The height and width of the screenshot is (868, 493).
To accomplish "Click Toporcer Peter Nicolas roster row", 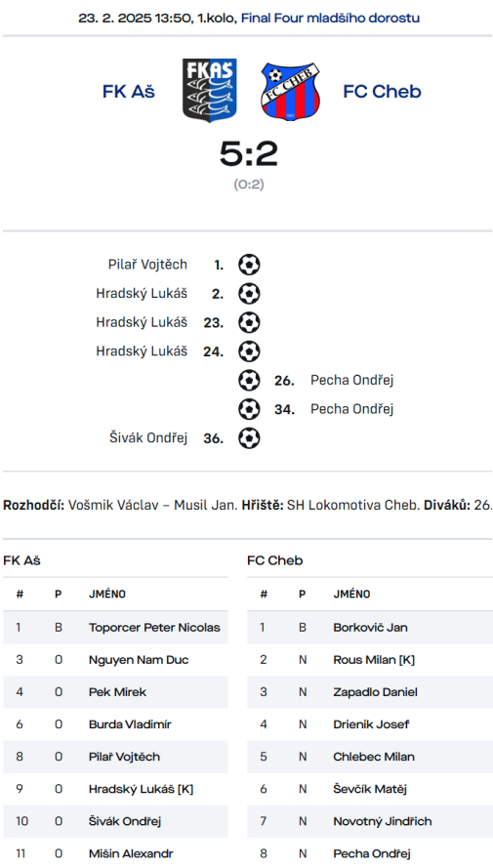I will pyautogui.click(x=115, y=627).
